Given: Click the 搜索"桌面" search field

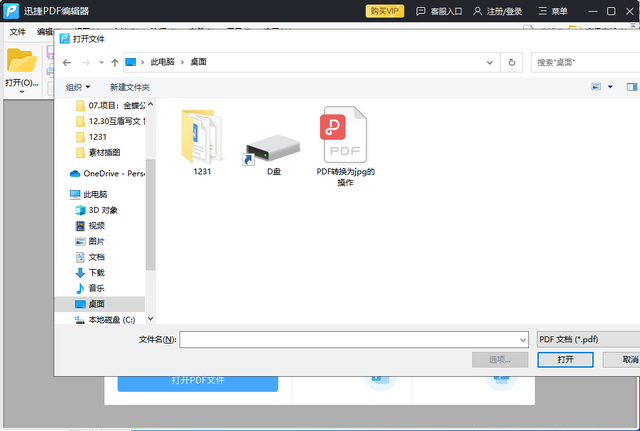Looking at the screenshot, I should click(x=585, y=62).
